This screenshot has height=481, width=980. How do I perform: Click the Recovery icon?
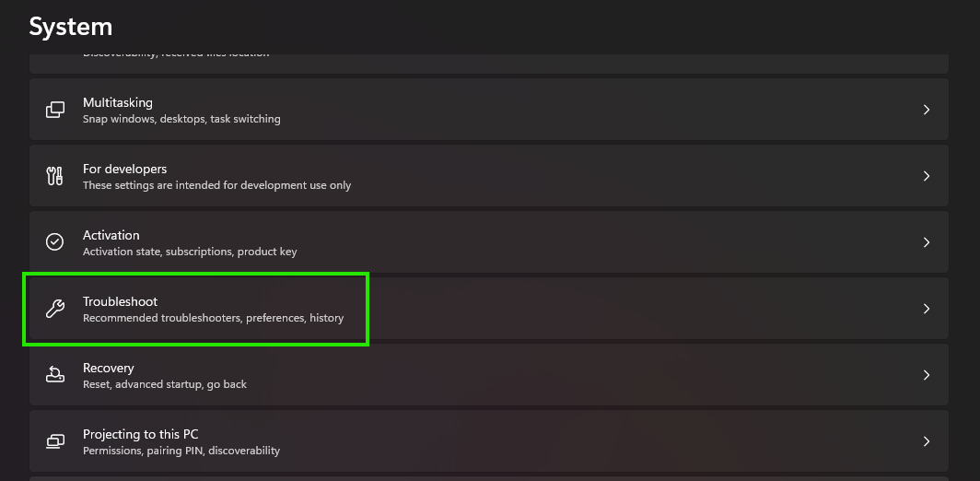point(55,375)
